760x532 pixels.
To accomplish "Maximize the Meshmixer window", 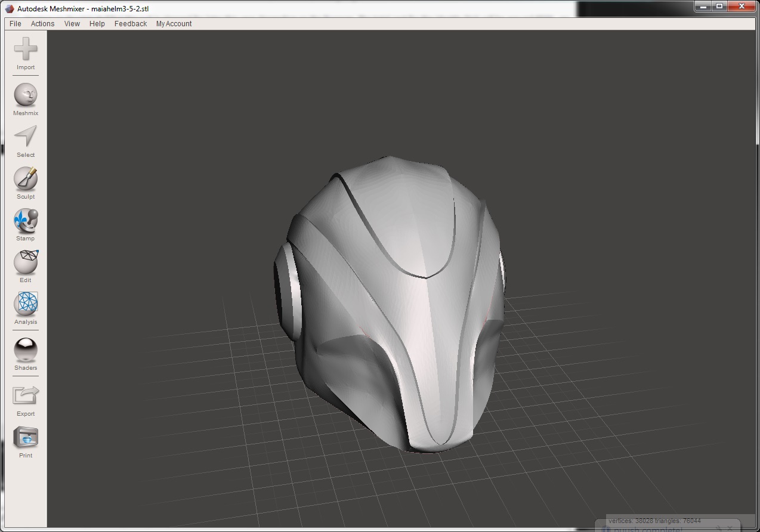I will 719,7.
